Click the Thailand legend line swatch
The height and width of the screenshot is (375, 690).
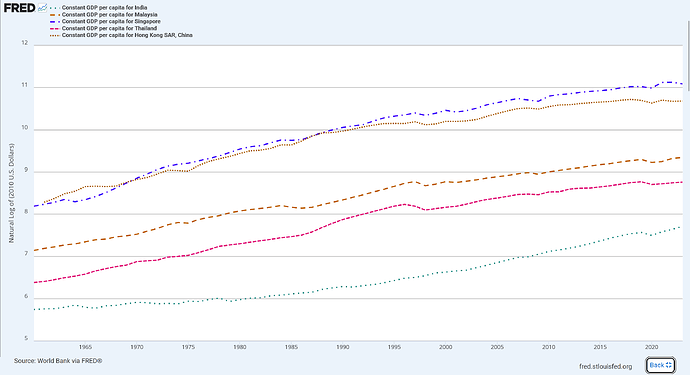pyautogui.click(x=55, y=29)
